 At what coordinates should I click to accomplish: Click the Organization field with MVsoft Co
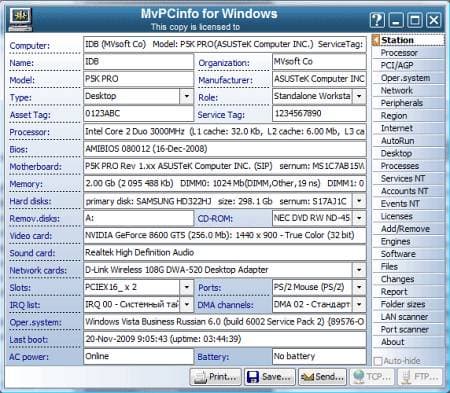[319, 62]
